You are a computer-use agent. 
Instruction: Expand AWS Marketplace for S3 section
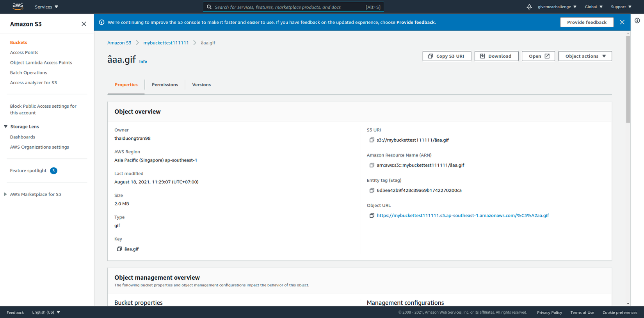pos(5,194)
